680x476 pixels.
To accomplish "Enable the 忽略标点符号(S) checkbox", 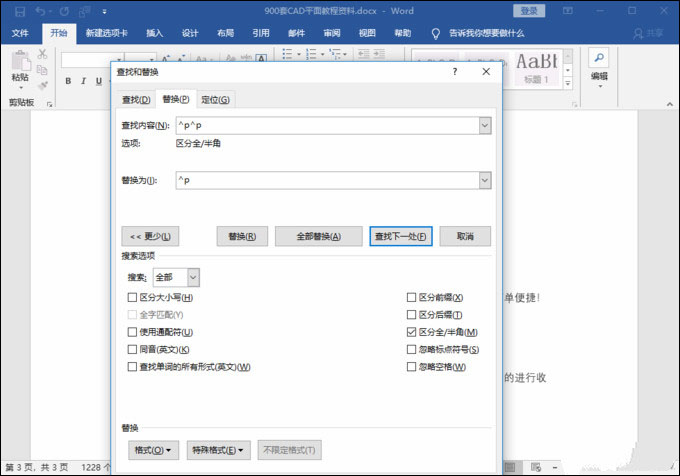I will (x=411, y=349).
